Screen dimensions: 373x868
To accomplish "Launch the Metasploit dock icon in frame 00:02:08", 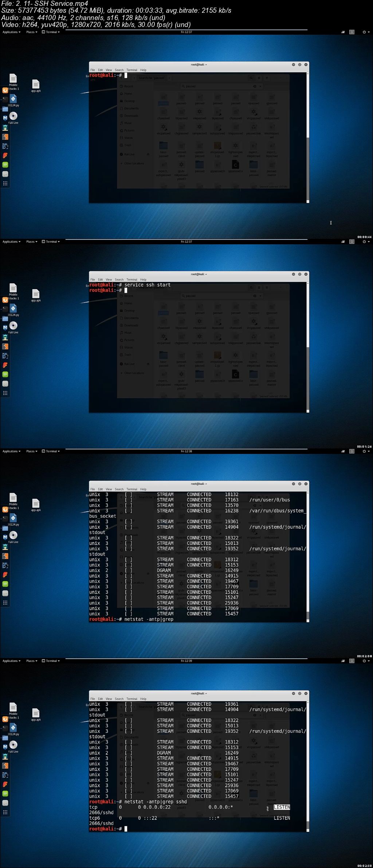I will [5, 537].
